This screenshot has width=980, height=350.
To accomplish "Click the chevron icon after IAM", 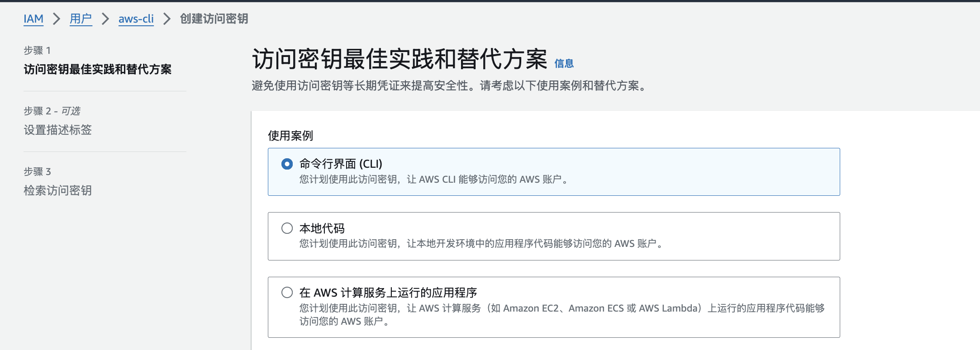I will click(x=57, y=19).
